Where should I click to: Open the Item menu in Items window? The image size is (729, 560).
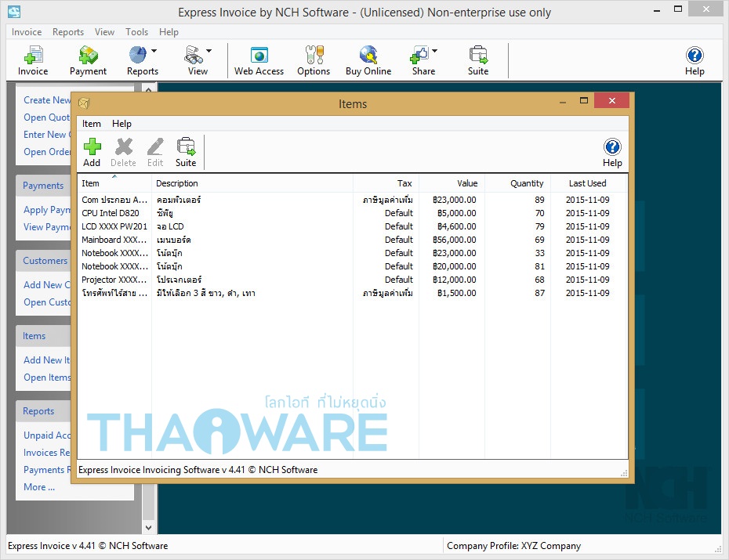(x=92, y=124)
